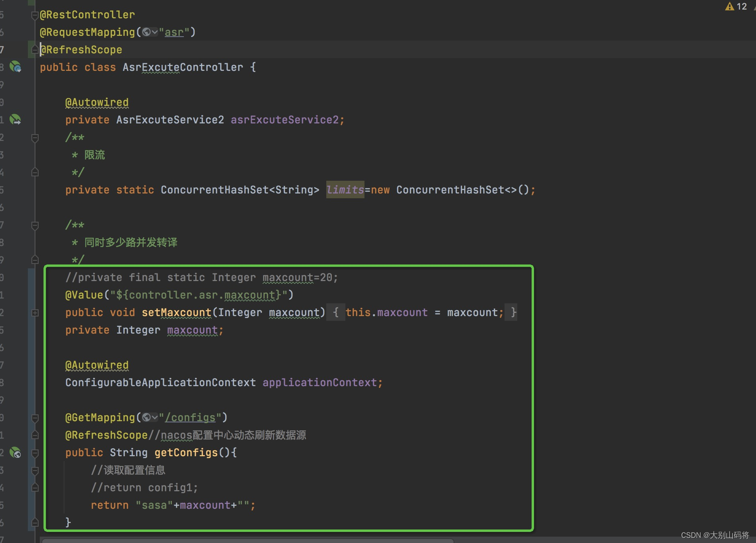756x543 pixels.
Task: Click the first @Autowired annotation above asrExcuteService2
Action: coord(97,102)
